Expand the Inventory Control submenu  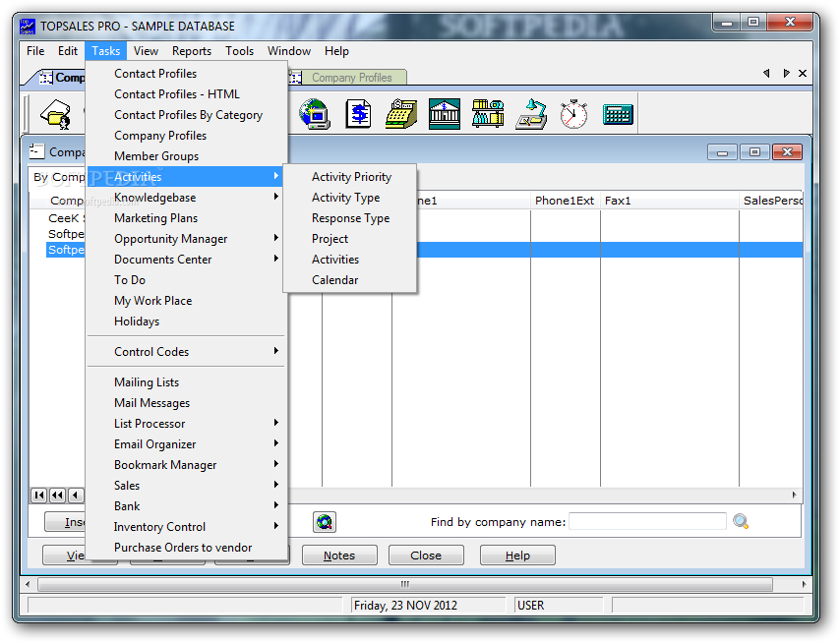pos(276,526)
